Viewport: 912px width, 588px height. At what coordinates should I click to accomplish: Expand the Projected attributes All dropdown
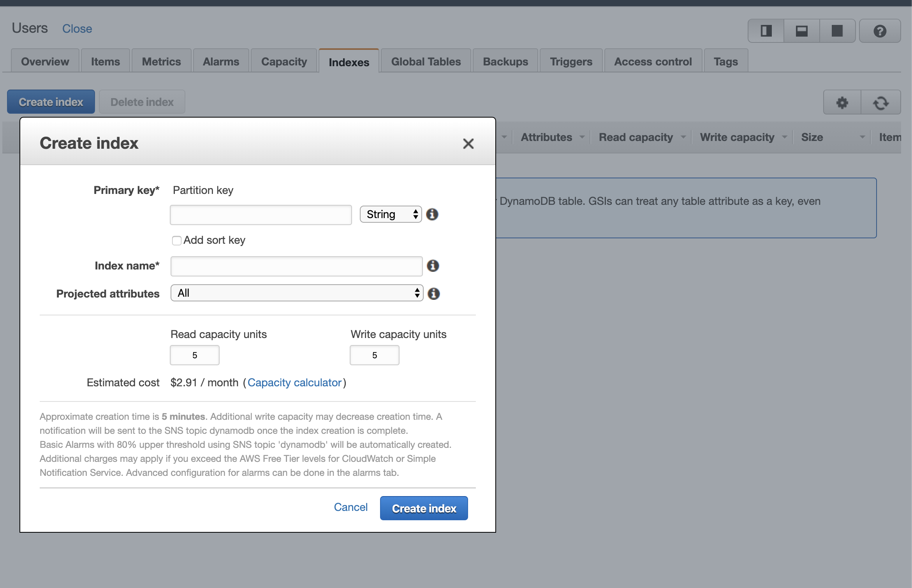pos(297,293)
